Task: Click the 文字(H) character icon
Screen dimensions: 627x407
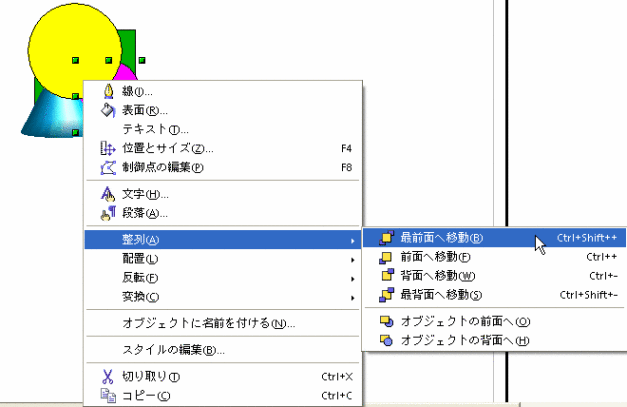Action: [108, 194]
